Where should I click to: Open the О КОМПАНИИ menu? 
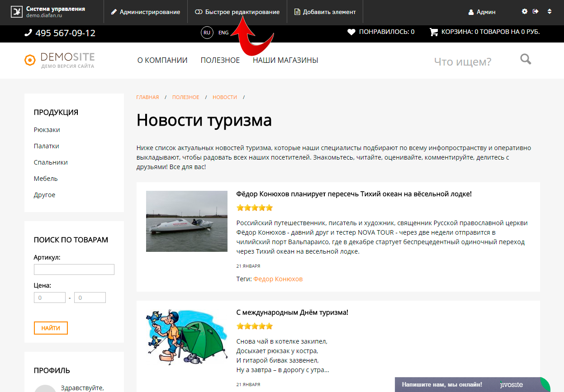162,60
